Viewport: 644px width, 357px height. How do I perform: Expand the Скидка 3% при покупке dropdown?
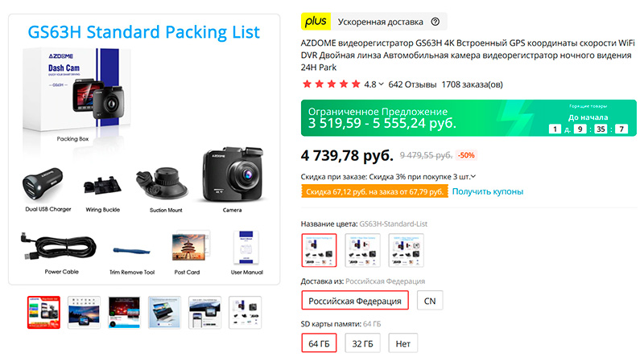point(473,176)
